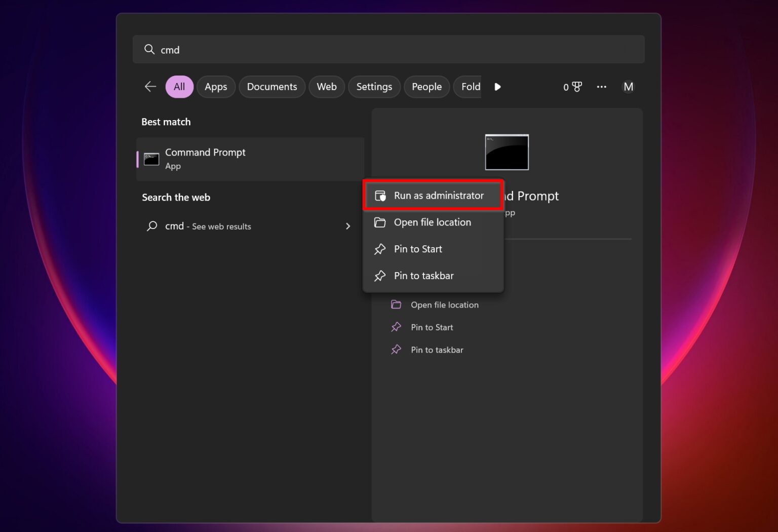
Task: Switch to the Apps filter tab
Action: 216,87
